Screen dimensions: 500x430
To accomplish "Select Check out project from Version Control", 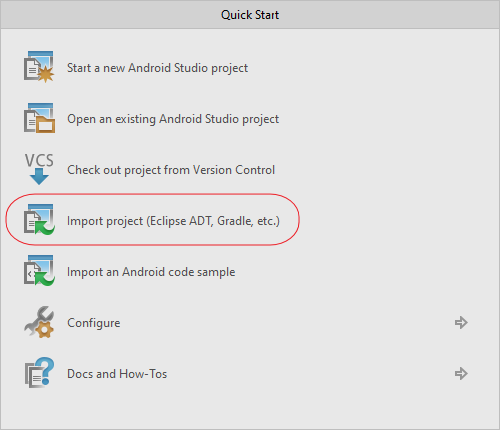I will coord(171,170).
